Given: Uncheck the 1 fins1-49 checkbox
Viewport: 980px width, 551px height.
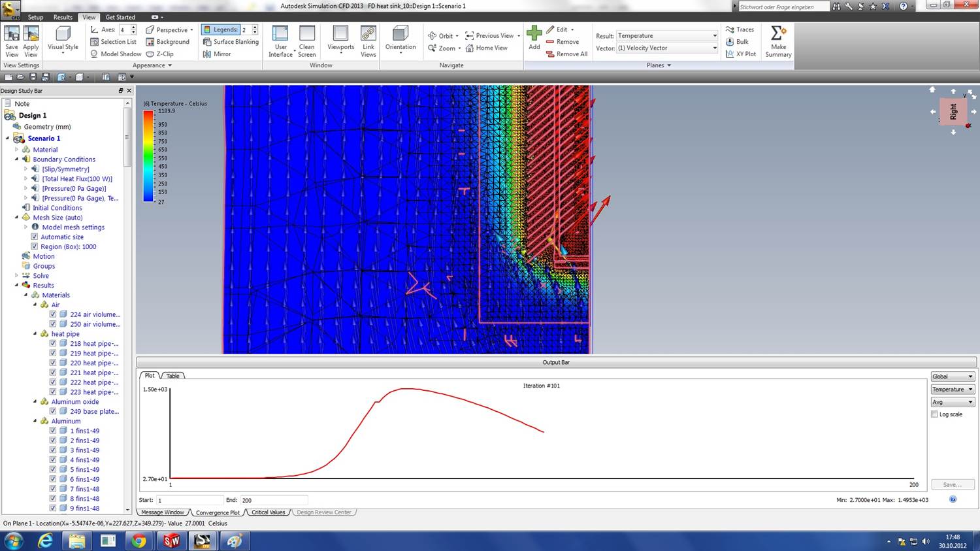Looking at the screenshot, I should coord(53,431).
